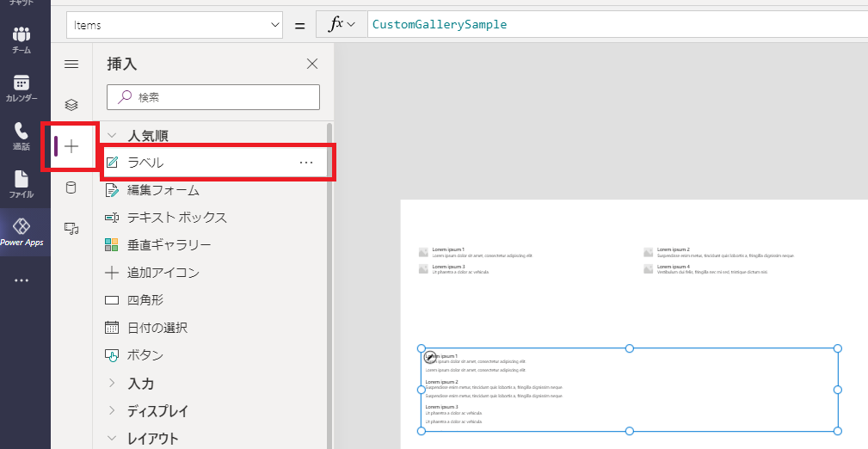Click the 検索 search field
Image resolution: width=868 pixels, height=449 pixels.
coord(213,97)
